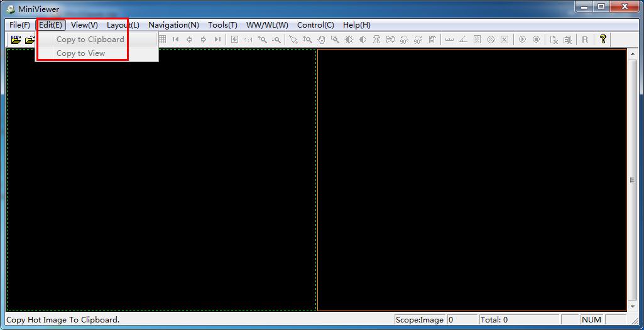Choose Copy to View menu entry
The image size is (644, 330).
pos(80,53)
